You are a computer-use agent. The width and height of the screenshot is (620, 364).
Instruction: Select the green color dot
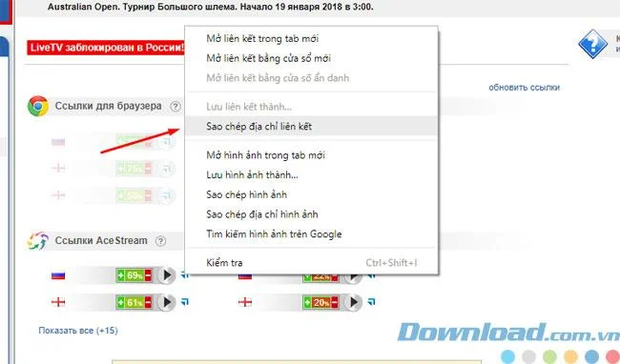[549, 356]
